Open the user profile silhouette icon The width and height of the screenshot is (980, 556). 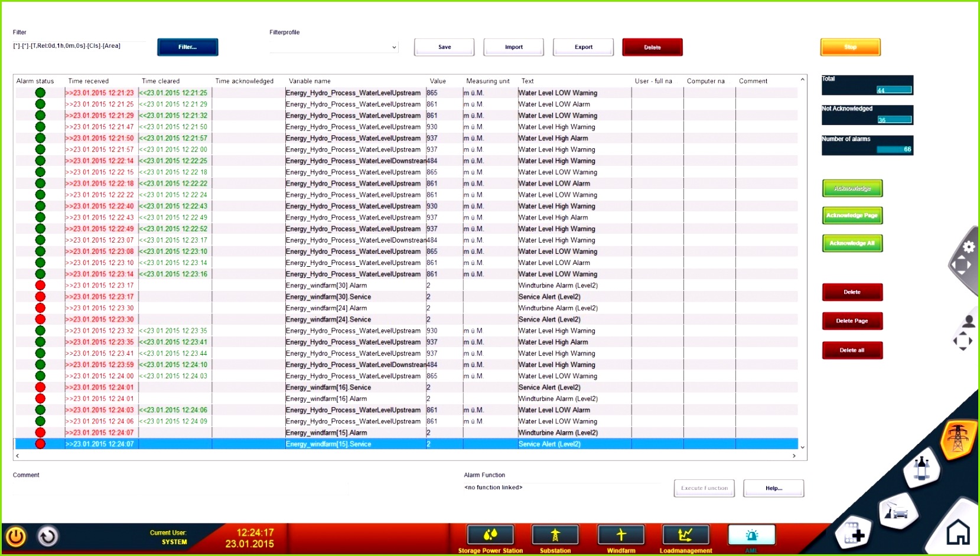pos(968,322)
